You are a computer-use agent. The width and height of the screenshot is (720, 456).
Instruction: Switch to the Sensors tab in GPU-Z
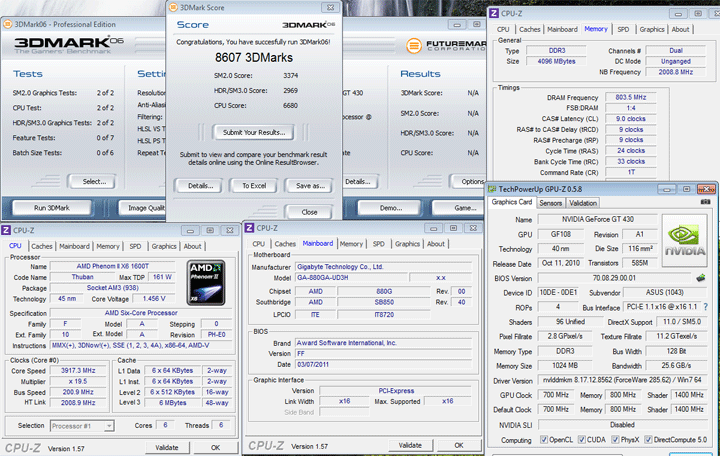[x=550, y=202]
